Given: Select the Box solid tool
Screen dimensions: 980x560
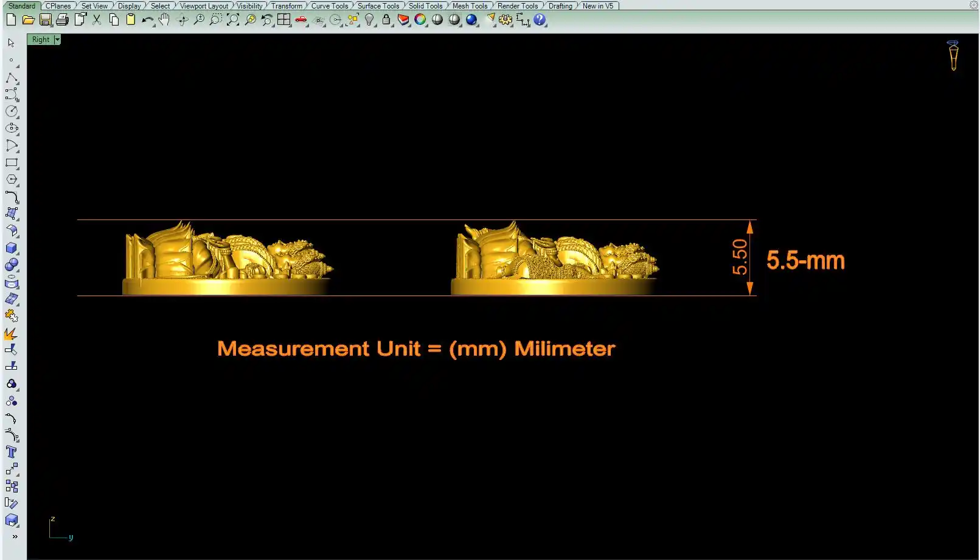Looking at the screenshot, I should click(x=12, y=248).
